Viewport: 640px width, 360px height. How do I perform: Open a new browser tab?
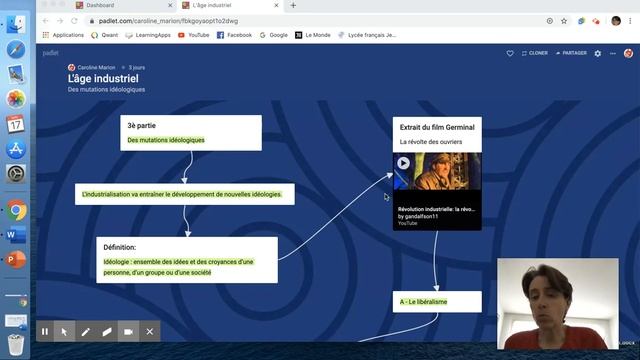pyautogui.click(x=293, y=5)
